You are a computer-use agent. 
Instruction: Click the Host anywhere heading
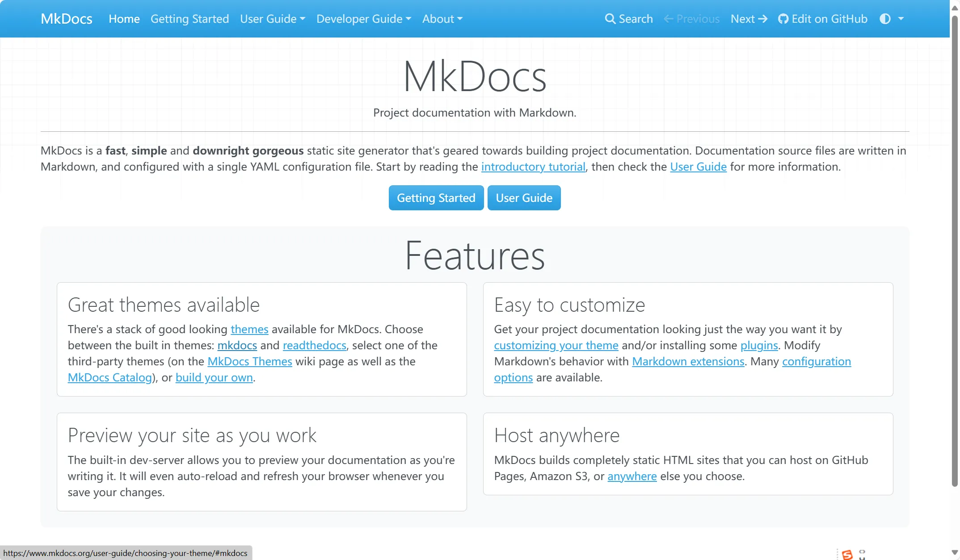click(x=557, y=435)
